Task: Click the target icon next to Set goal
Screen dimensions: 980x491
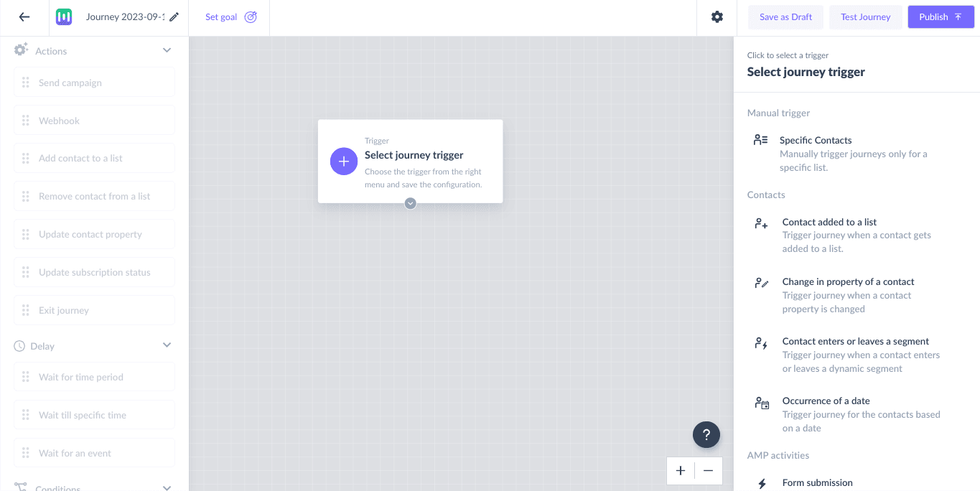Action: point(248,17)
